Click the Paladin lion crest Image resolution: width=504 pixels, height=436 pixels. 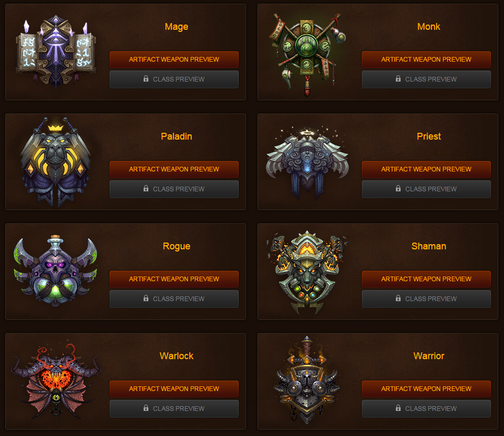coord(56,162)
